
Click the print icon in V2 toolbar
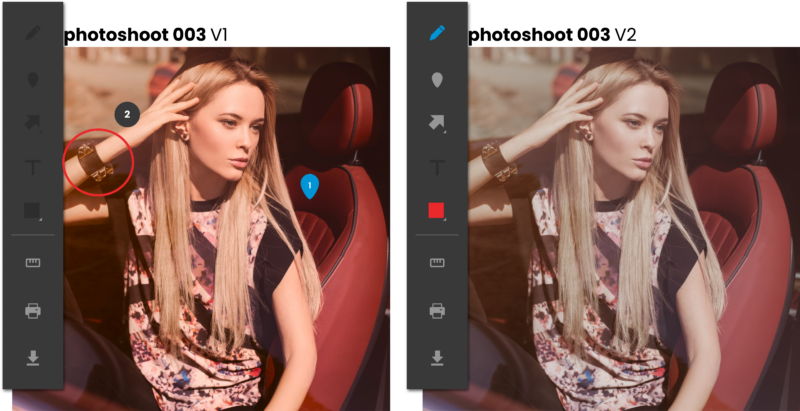point(437,311)
